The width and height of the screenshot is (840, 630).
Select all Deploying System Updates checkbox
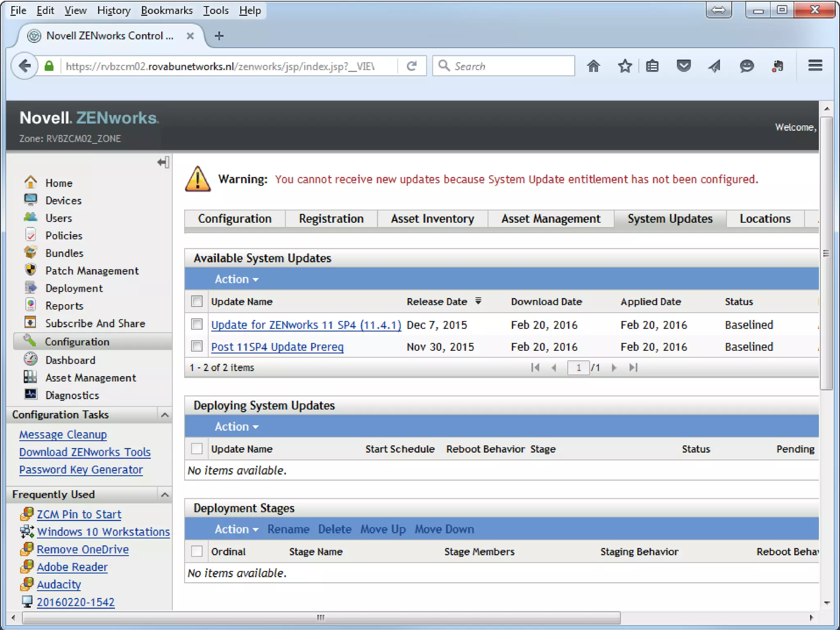click(x=197, y=449)
